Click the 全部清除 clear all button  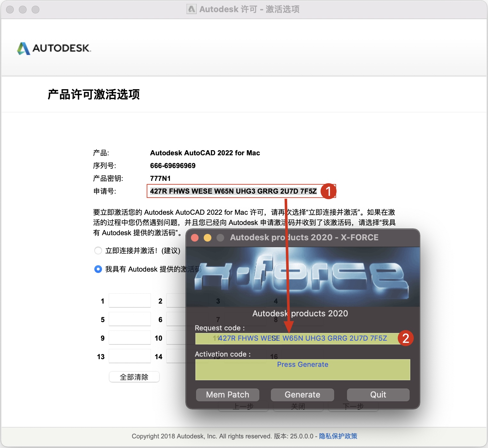(134, 377)
